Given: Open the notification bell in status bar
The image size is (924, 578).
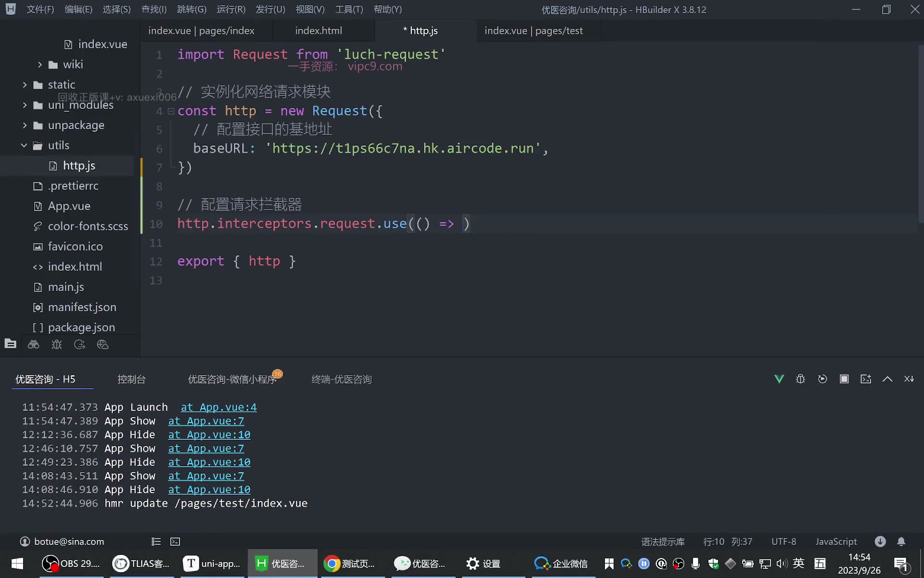Looking at the screenshot, I should pyautogui.click(x=901, y=541).
